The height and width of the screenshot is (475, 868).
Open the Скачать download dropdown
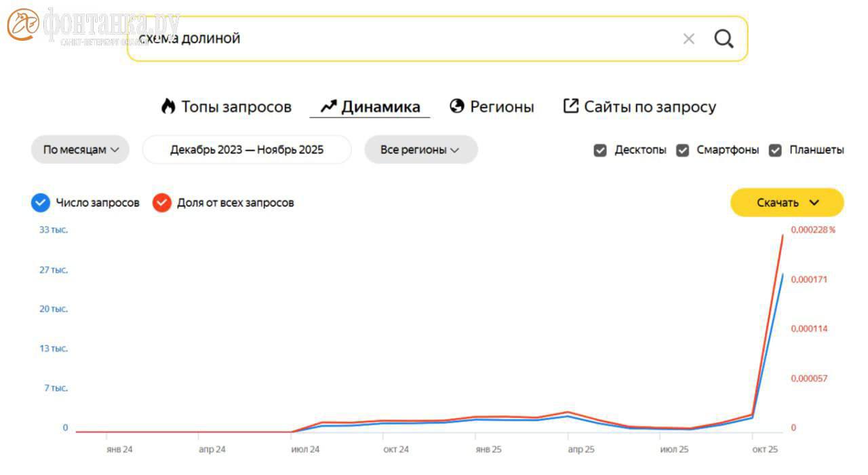(x=787, y=202)
